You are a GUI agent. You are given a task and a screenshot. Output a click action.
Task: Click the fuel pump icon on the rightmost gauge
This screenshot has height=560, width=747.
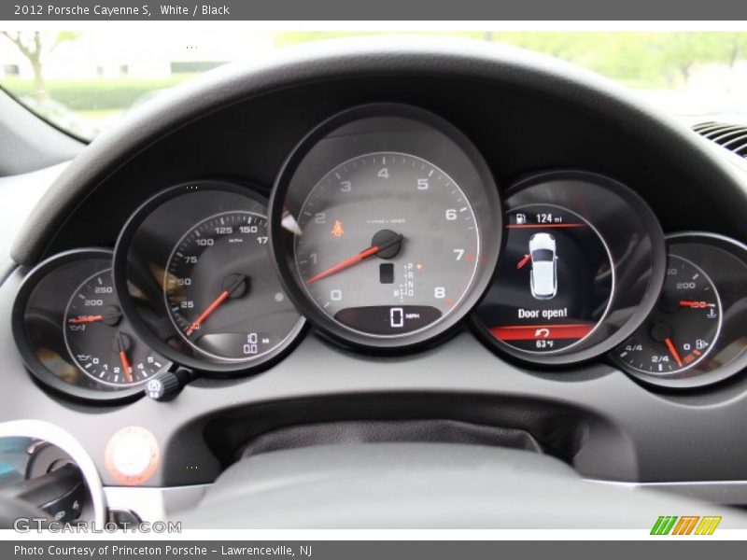[701, 343]
